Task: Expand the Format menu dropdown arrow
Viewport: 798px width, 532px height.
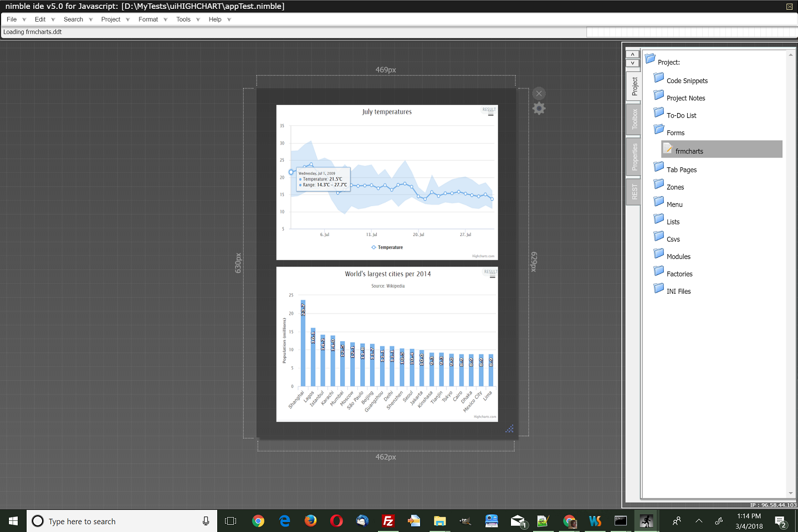Action: point(166,20)
